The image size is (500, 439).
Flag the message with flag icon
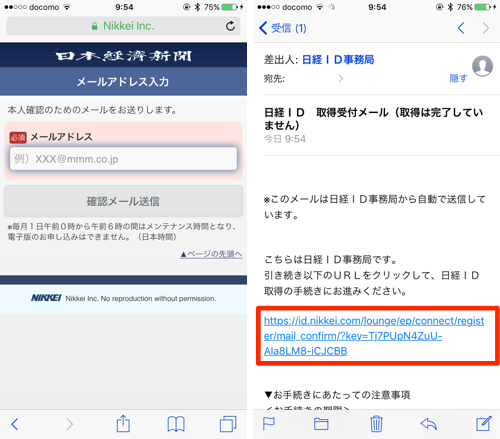(x=269, y=424)
